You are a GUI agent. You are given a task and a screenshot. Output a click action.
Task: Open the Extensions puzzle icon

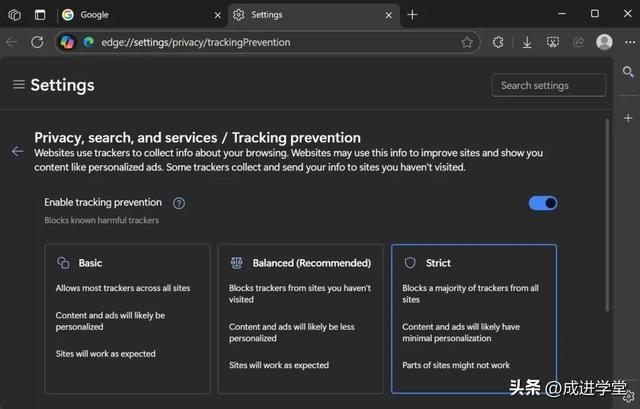(498, 42)
